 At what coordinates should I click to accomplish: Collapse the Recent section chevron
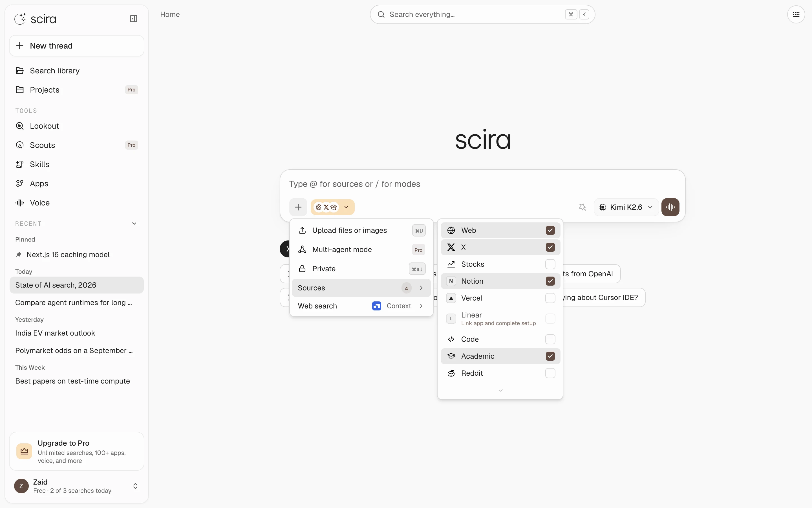click(x=134, y=224)
